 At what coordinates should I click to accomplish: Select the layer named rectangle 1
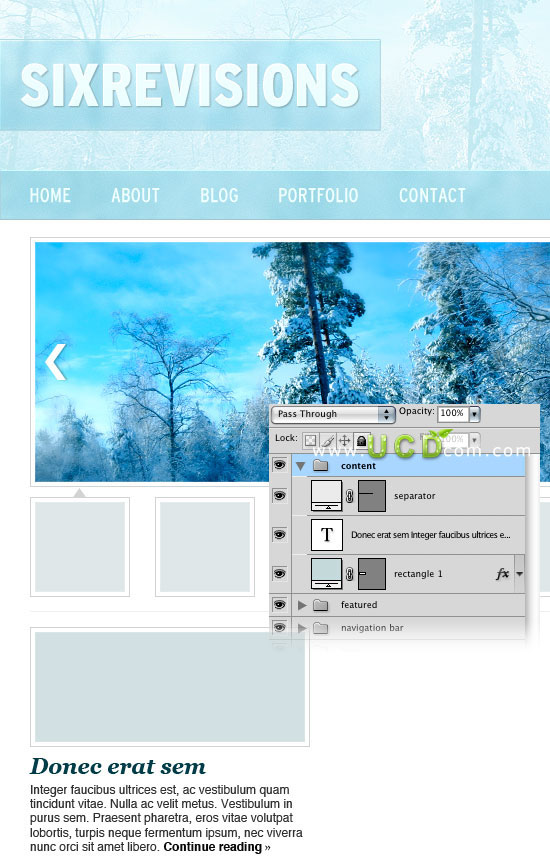tap(418, 574)
